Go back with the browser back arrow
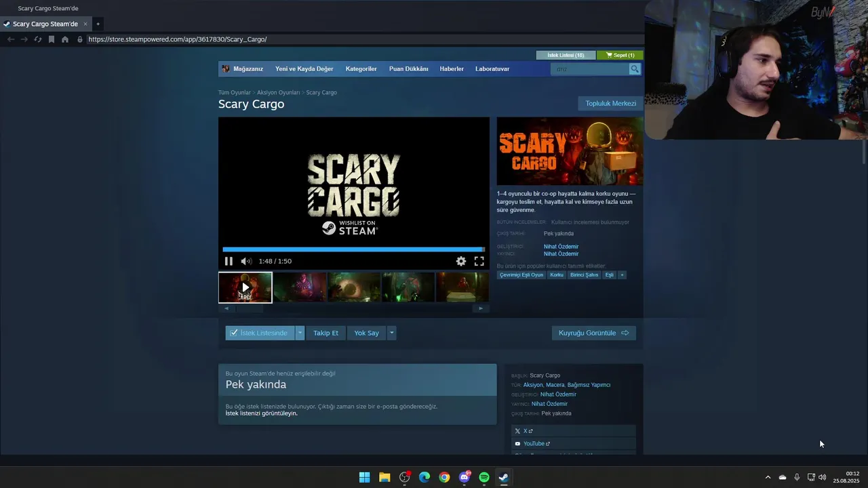The image size is (868, 488). point(10,39)
